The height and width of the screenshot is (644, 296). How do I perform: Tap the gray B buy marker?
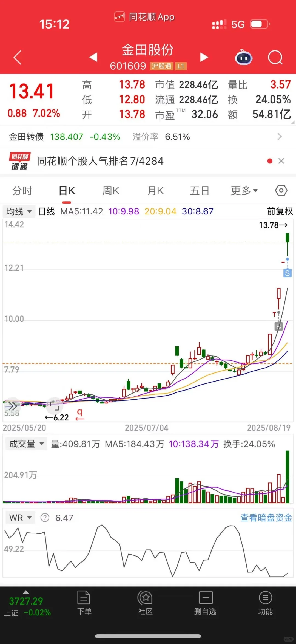pyautogui.click(x=278, y=326)
